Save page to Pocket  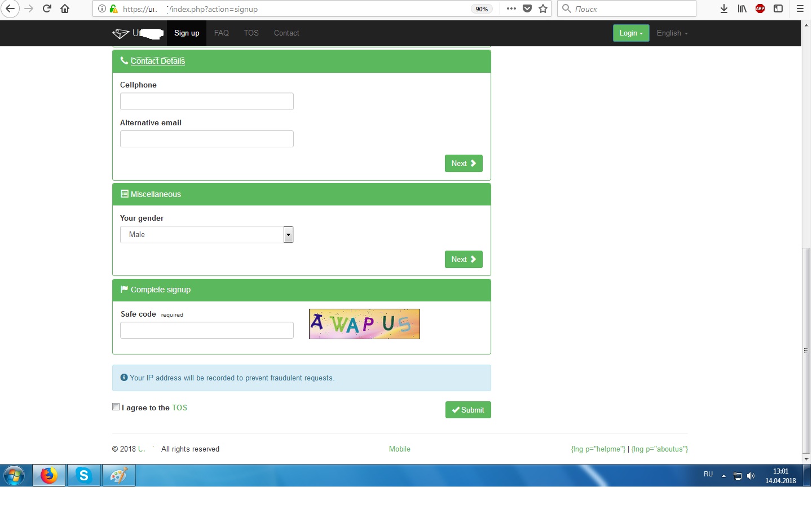pos(527,8)
